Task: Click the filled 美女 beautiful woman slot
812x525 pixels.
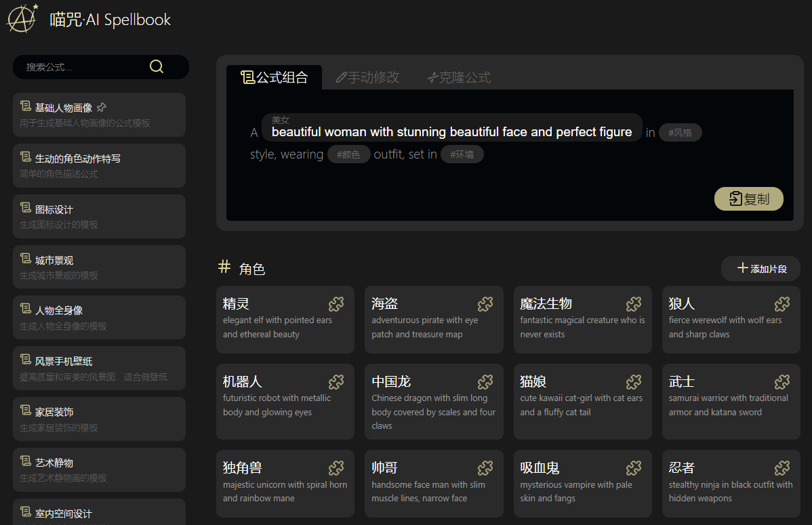Action: point(451,127)
